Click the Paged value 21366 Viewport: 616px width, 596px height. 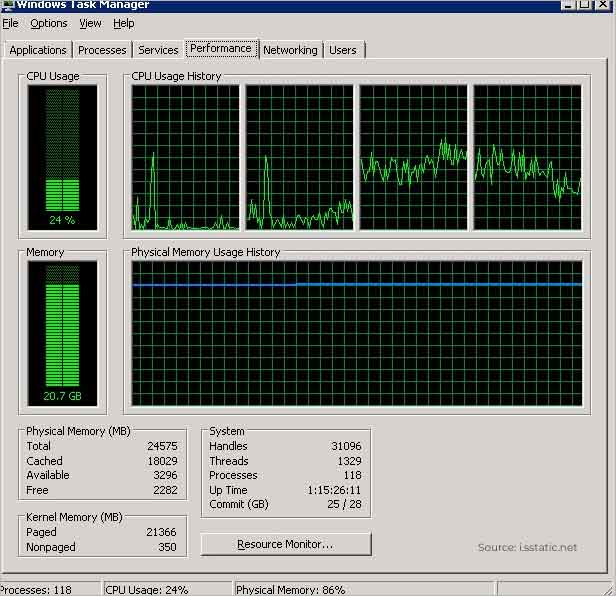point(161,532)
